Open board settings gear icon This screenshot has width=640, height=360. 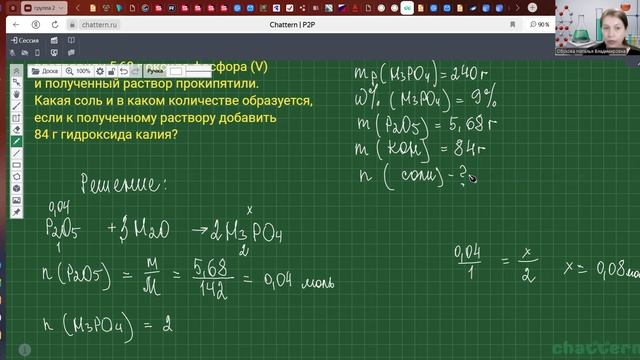click(x=100, y=71)
